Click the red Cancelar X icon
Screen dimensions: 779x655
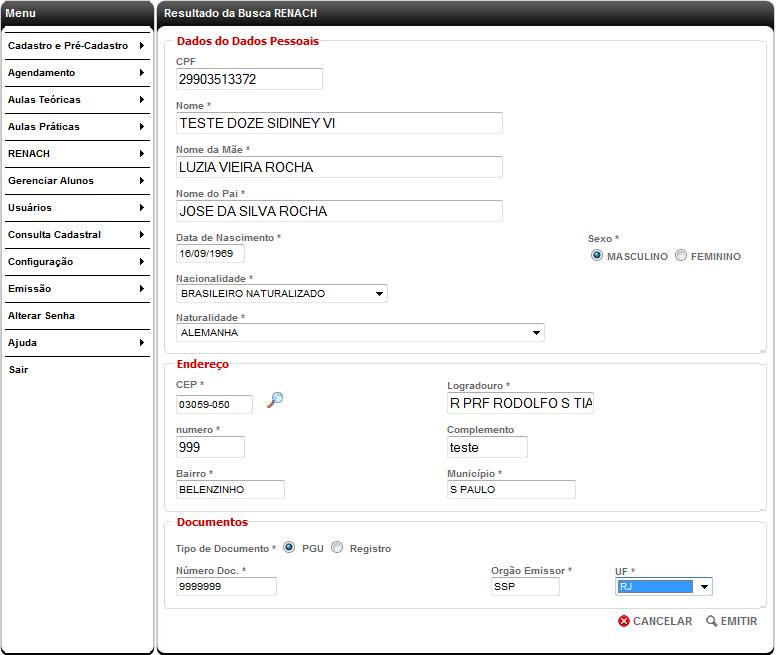[624, 621]
